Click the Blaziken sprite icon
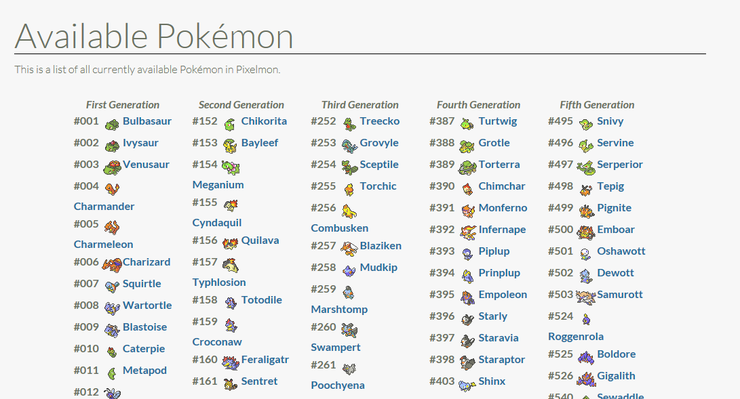The width and height of the screenshot is (740, 399). (349, 248)
